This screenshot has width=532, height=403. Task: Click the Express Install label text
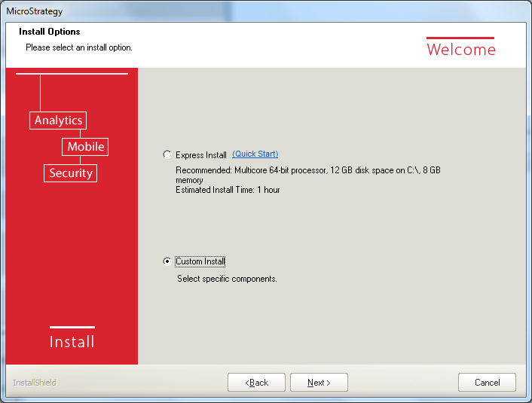(x=201, y=155)
